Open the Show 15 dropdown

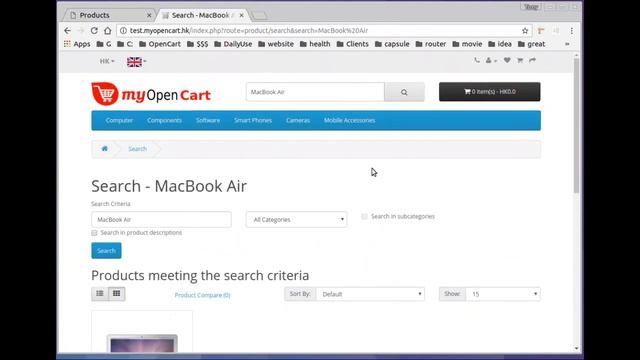pyautogui.click(x=503, y=294)
